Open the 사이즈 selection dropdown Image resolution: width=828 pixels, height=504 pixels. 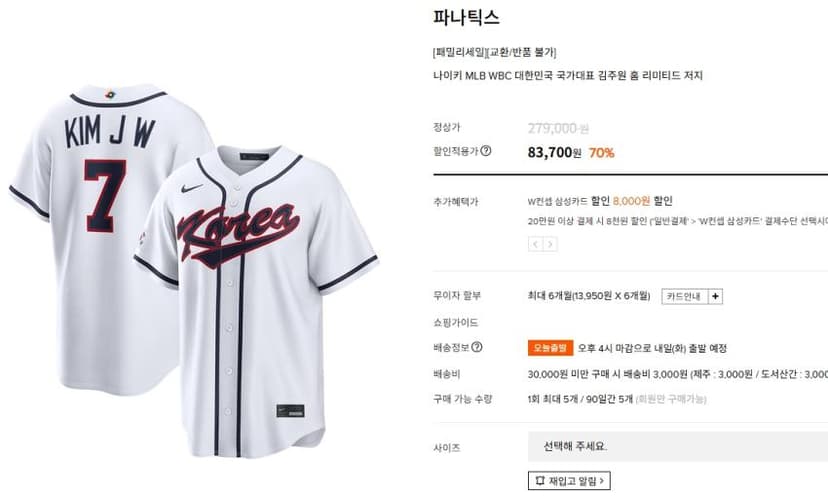click(x=678, y=447)
